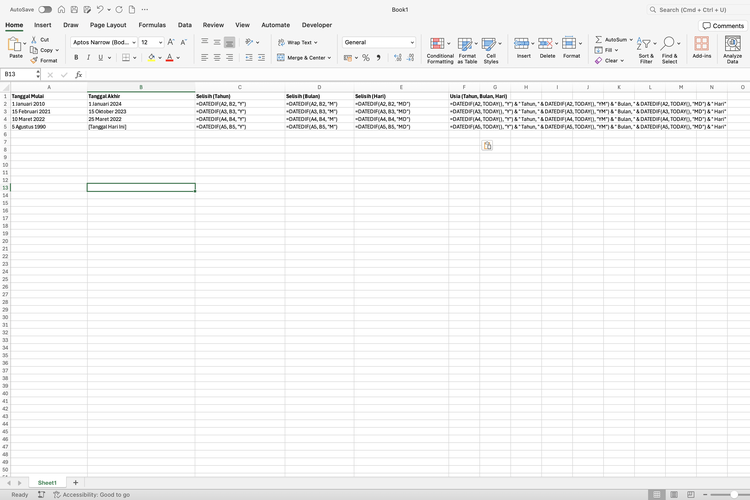
Task: Toggle Bold formatting
Action: tap(76, 57)
